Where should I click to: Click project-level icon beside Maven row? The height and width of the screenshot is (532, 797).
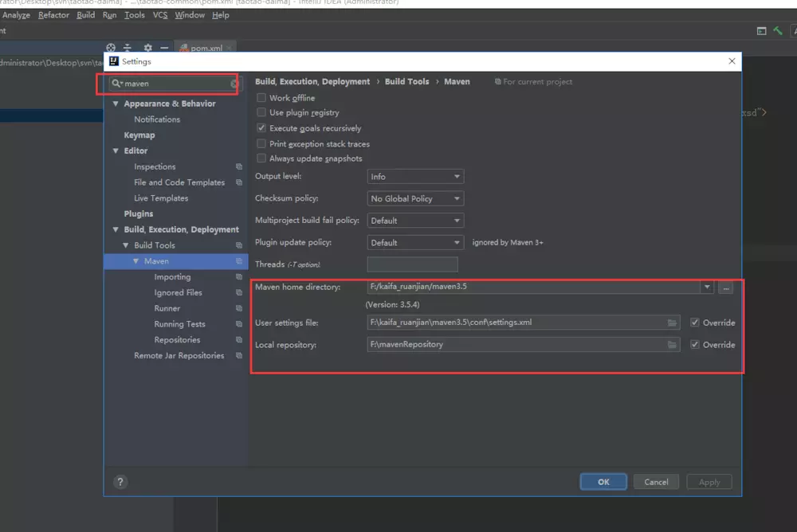tap(239, 261)
